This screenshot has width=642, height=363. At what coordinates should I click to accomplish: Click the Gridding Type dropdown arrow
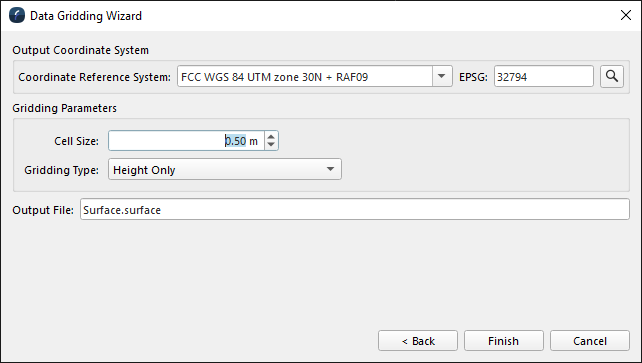(330, 169)
